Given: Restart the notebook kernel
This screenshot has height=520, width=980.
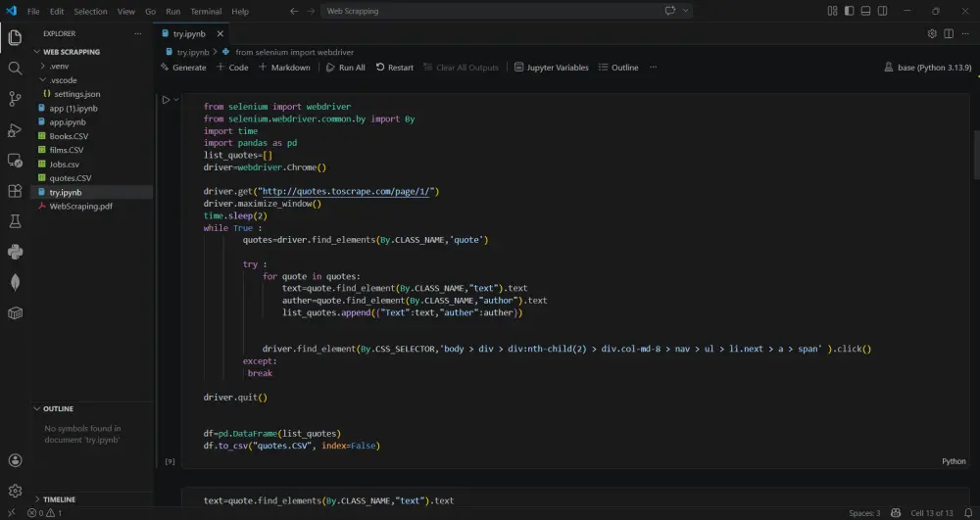Looking at the screenshot, I should point(394,68).
